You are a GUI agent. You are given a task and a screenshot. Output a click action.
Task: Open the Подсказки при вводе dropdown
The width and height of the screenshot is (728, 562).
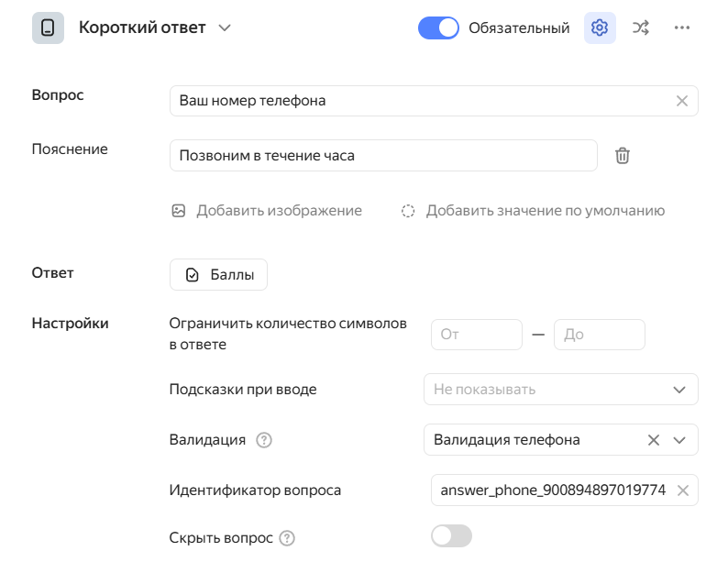click(x=560, y=390)
